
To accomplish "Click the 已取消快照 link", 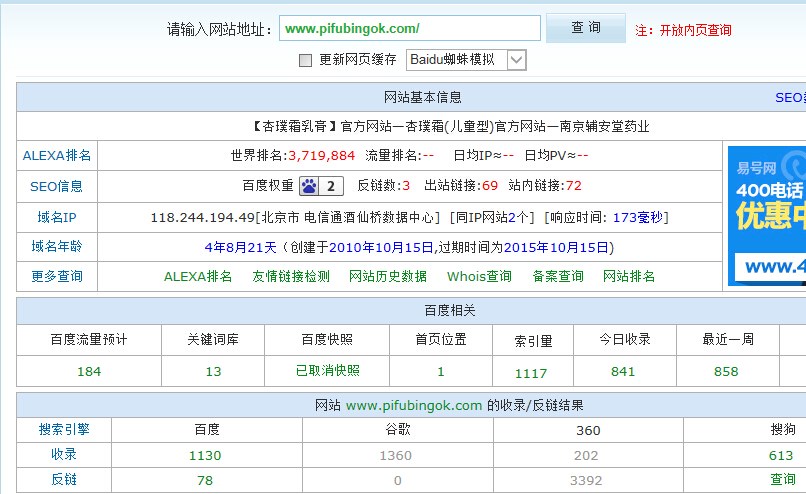I will [x=327, y=371].
